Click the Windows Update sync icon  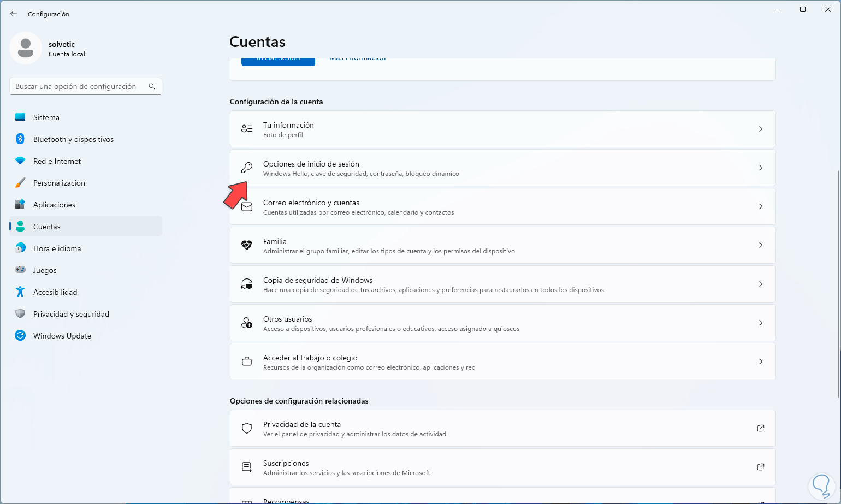click(20, 336)
